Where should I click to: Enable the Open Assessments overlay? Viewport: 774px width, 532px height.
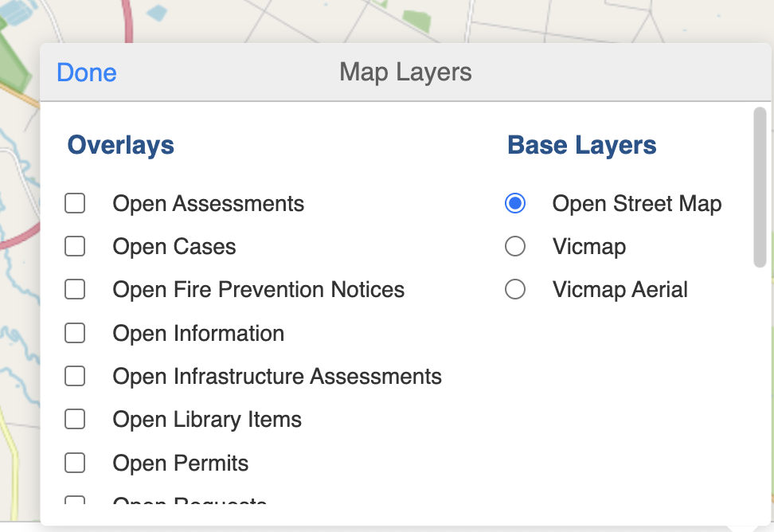(x=74, y=203)
